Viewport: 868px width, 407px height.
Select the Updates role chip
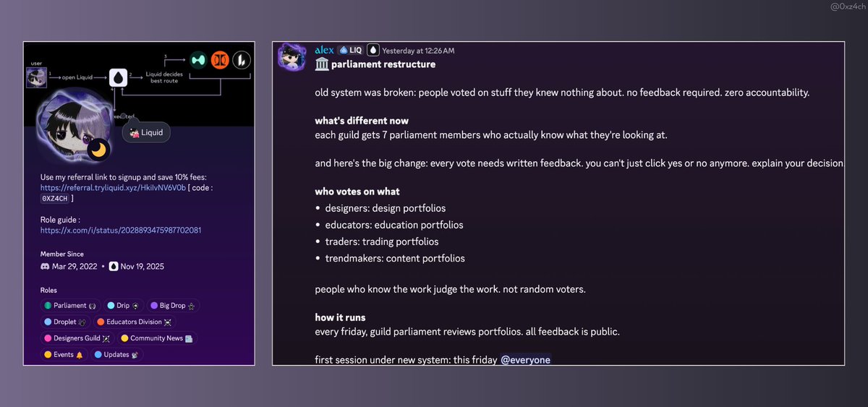(118, 355)
